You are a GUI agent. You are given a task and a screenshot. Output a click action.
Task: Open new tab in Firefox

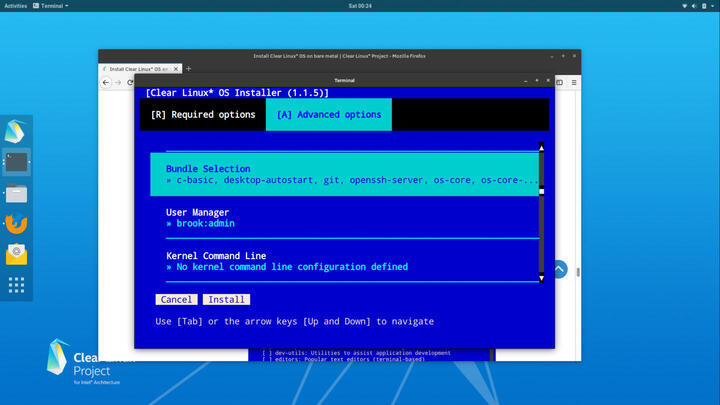[x=188, y=69]
